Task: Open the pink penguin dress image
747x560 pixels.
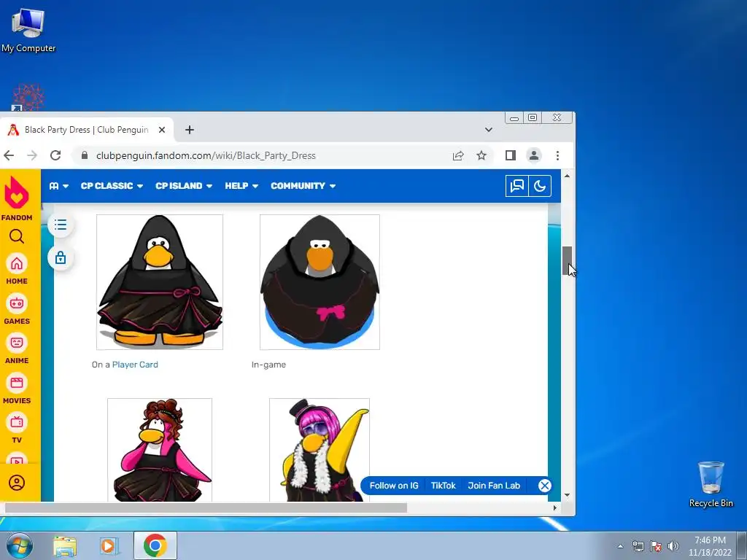Action: [x=160, y=450]
